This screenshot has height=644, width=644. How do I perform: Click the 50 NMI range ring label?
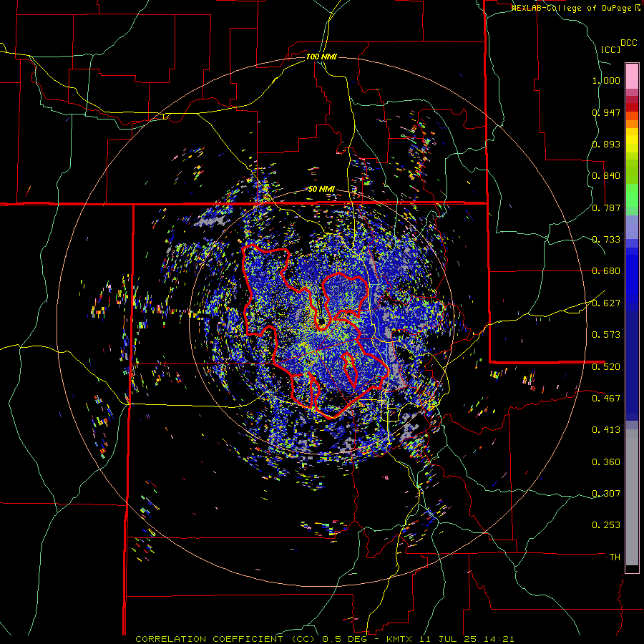pyautogui.click(x=321, y=190)
